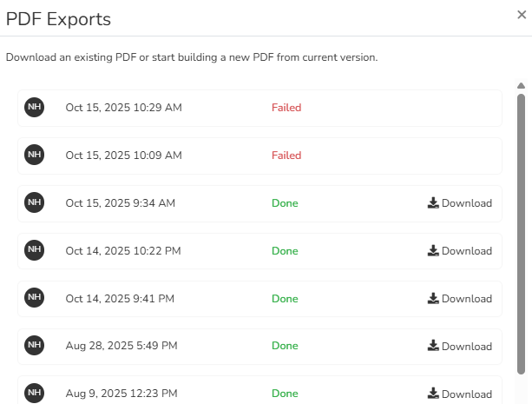Download the Aug 28, 2025 5:49 PM PDF
This screenshot has height=404, width=532.
460,347
